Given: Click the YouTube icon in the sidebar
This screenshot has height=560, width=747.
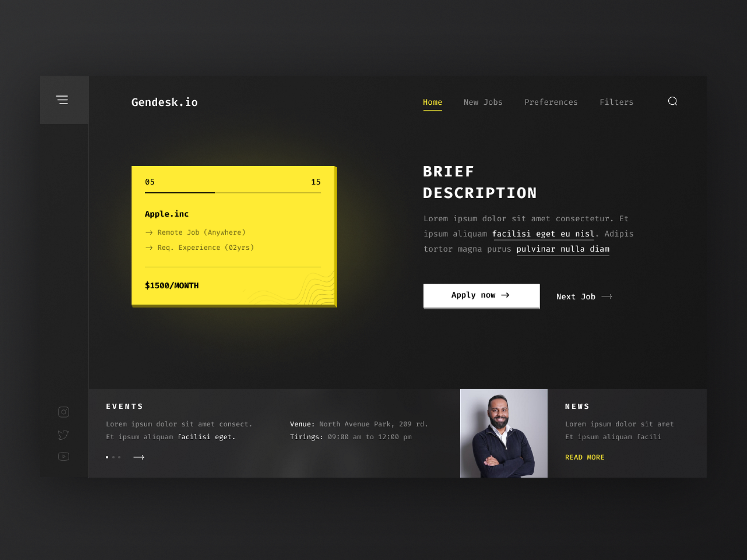Looking at the screenshot, I should coord(63,456).
